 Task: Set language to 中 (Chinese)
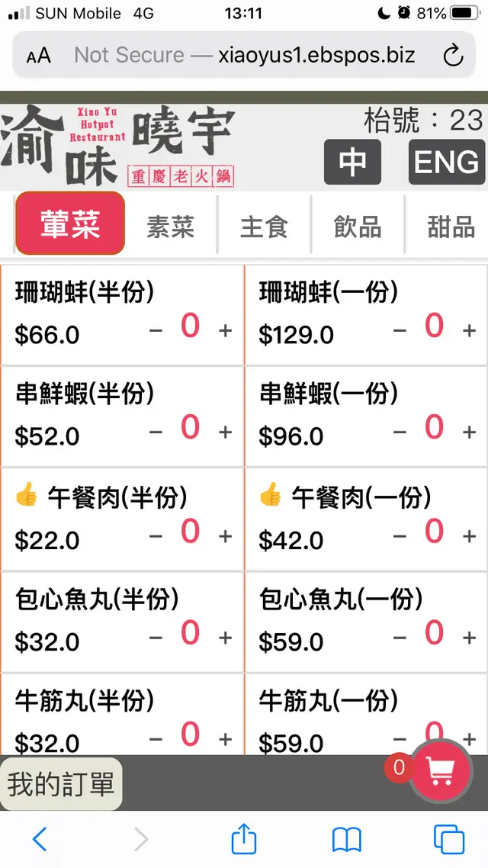coord(352,162)
